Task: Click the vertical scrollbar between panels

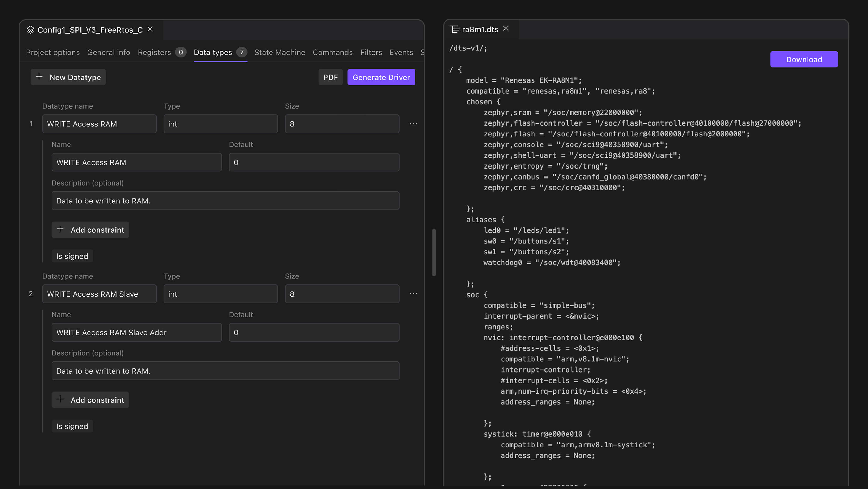Action: click(434, 253)
